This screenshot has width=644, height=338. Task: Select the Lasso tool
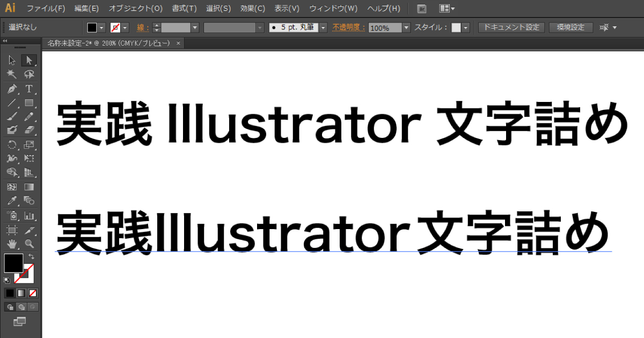tap(29, 74)
